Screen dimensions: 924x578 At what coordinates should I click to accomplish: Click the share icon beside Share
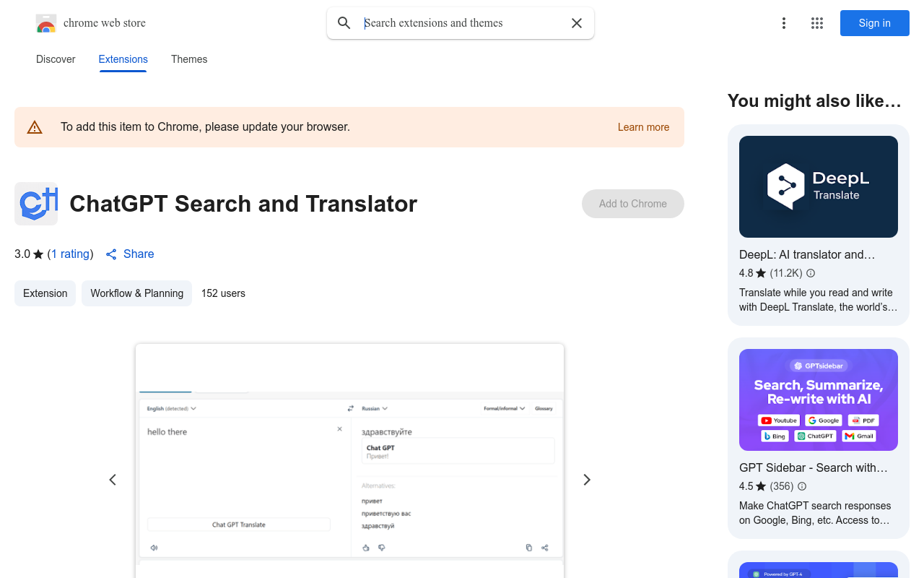pyautogui.click(x=111, y=254)
